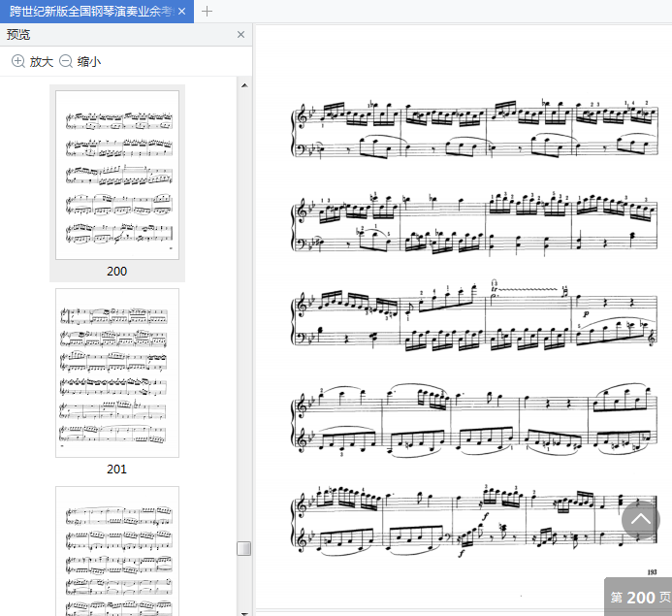The image size is (672, 616).
Task: Click the 201 page number label
Action: [x=117, y=470]
